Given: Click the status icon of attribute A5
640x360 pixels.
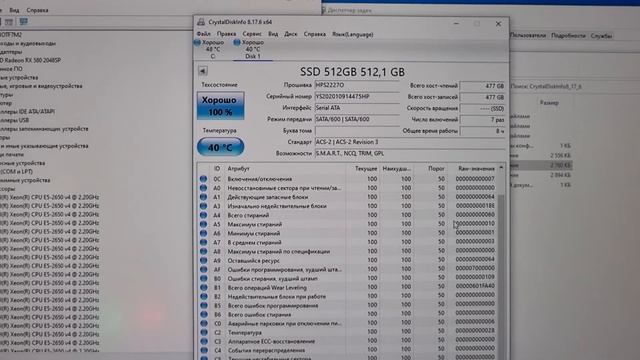Looking at the screenshot, I should pos(203,224).
